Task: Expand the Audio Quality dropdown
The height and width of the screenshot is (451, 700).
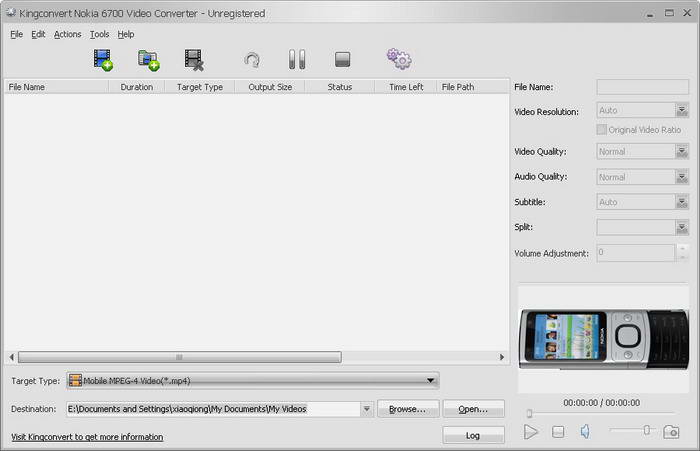Action: [681, 177]
